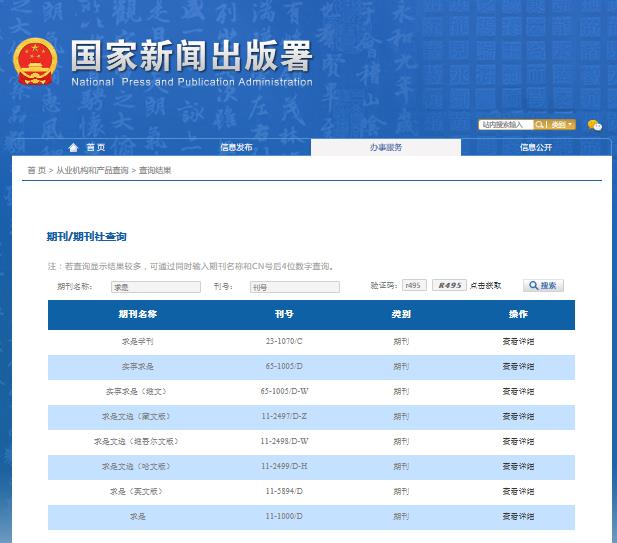The height and width of the screenshot is (543, 617).
Task: Click the 期刊/期刊社查询 heading
Action: coord(87,236)
